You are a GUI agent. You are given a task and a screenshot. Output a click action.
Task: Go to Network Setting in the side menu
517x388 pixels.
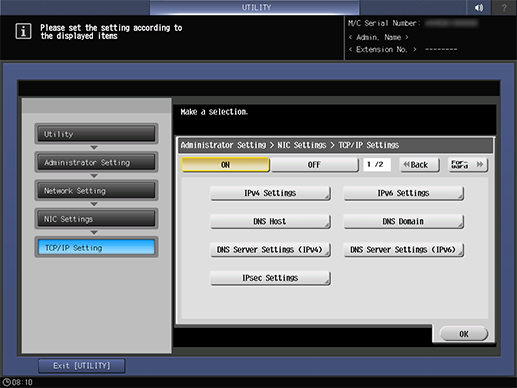(96, 191)
